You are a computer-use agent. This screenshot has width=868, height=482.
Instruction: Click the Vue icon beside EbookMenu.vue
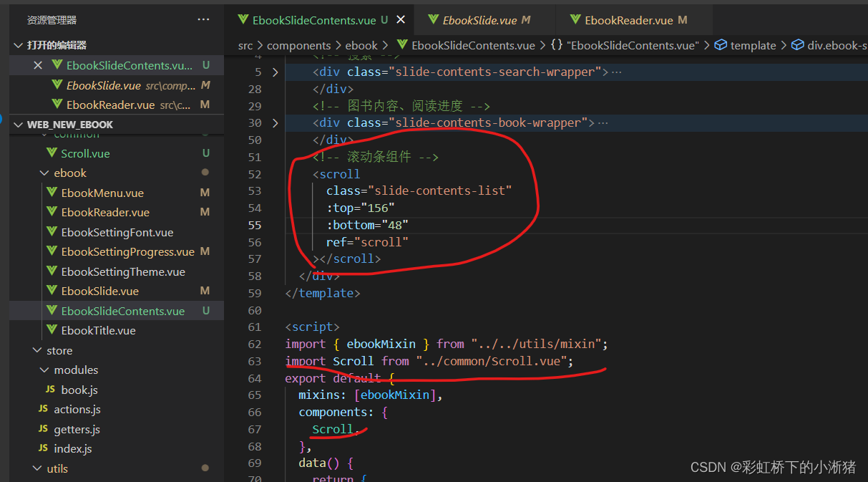coord(51,193)
